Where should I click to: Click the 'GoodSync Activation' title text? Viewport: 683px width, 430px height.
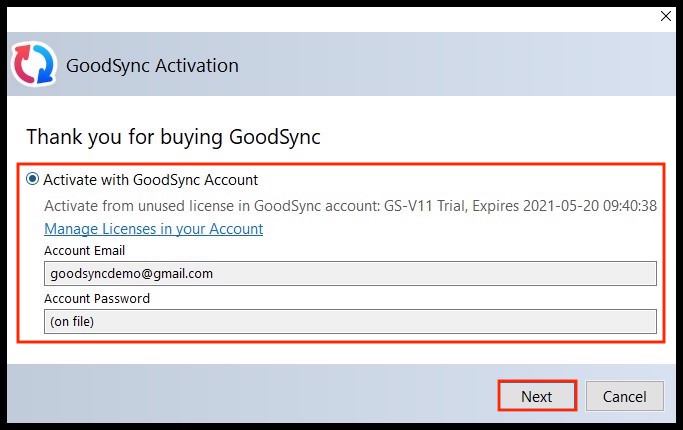(152, 66)
